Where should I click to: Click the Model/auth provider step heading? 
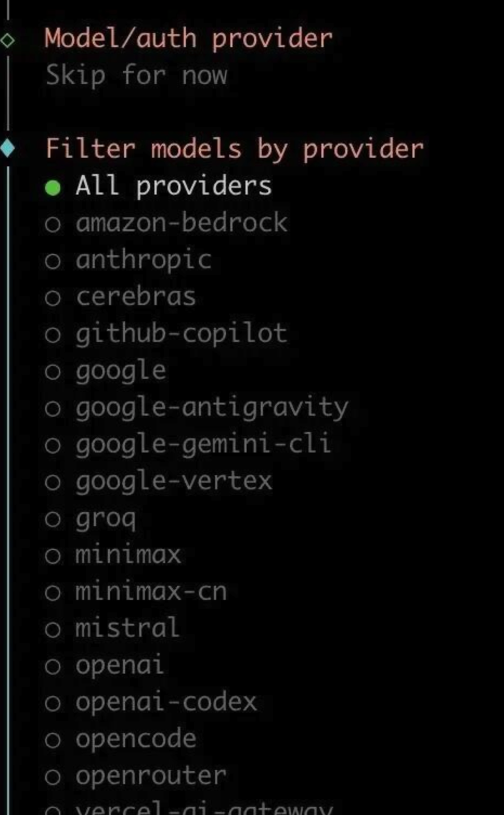(x=188, y=38)
